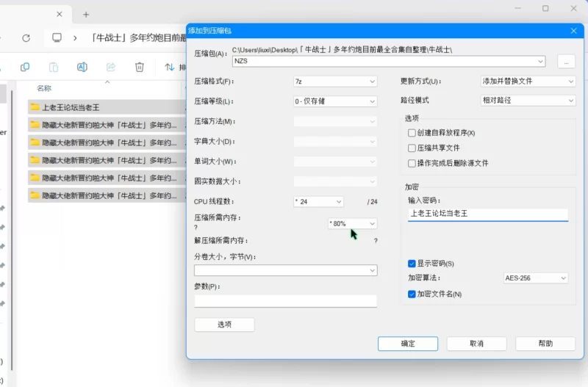Click the folder breadcrumb in the Explorer address bar

(139, 38)
